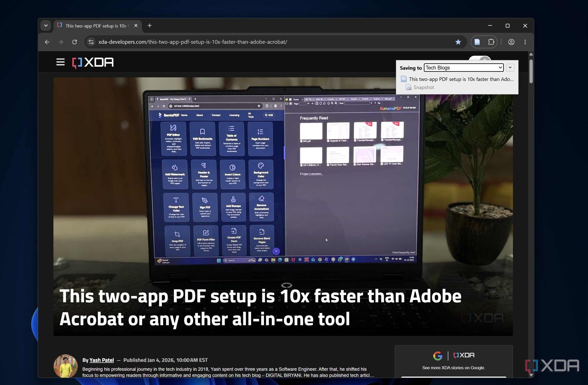Click the Google logo in the sidebar card
This screenshot has width=588, height=385.
(438, 355)
